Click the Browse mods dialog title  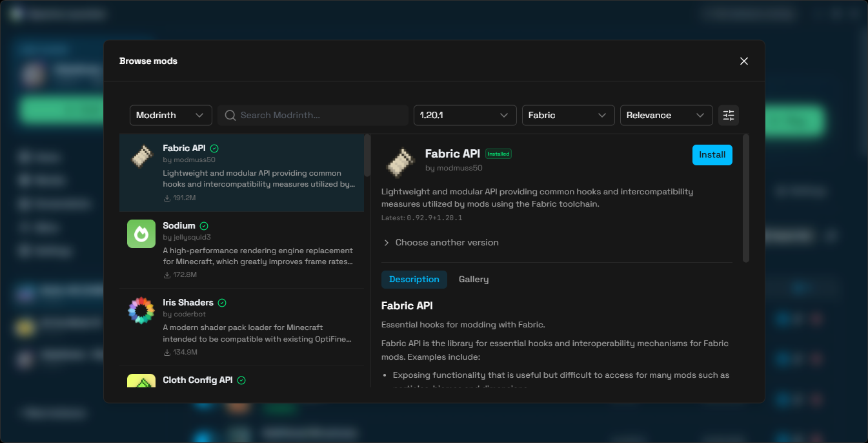(x=148, y=61)
